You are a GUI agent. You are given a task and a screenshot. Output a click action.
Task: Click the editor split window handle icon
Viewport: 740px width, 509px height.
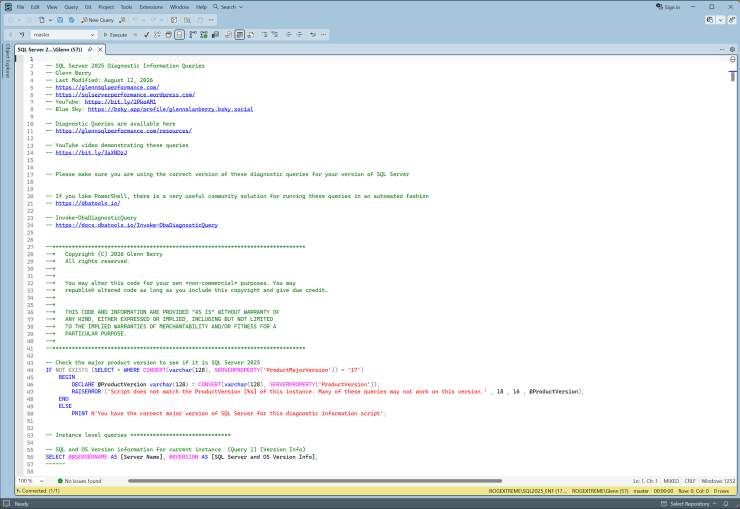click(x=732, y=59)
